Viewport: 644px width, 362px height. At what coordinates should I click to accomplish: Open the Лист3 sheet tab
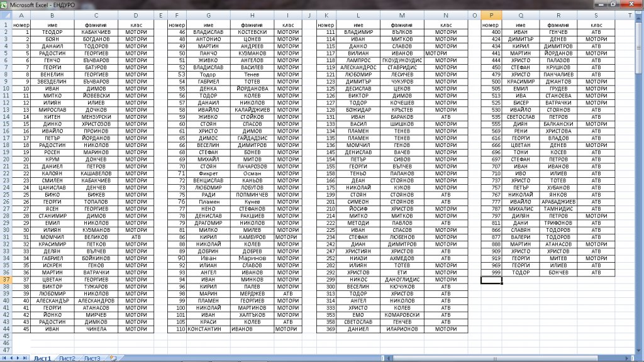92,358
